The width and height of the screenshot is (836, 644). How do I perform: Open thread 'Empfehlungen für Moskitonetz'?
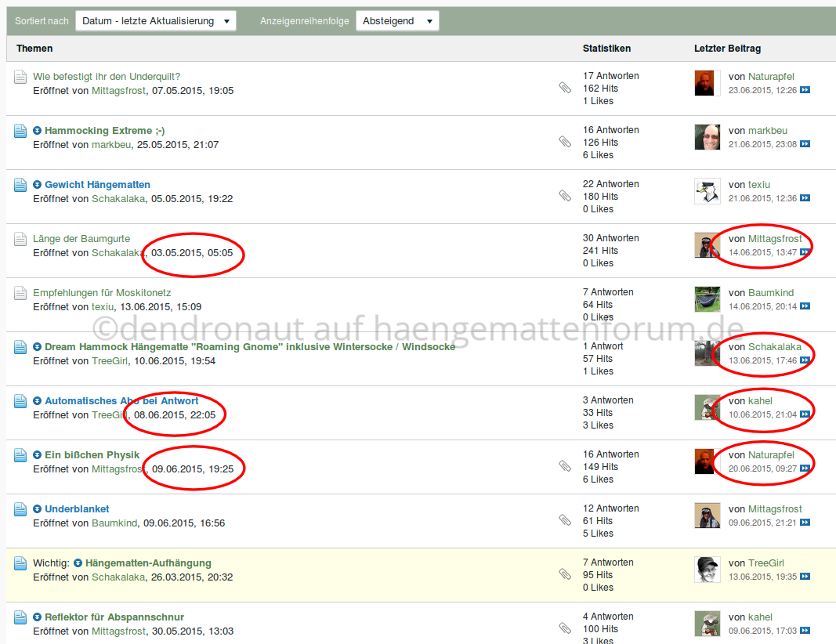[102, 293]
